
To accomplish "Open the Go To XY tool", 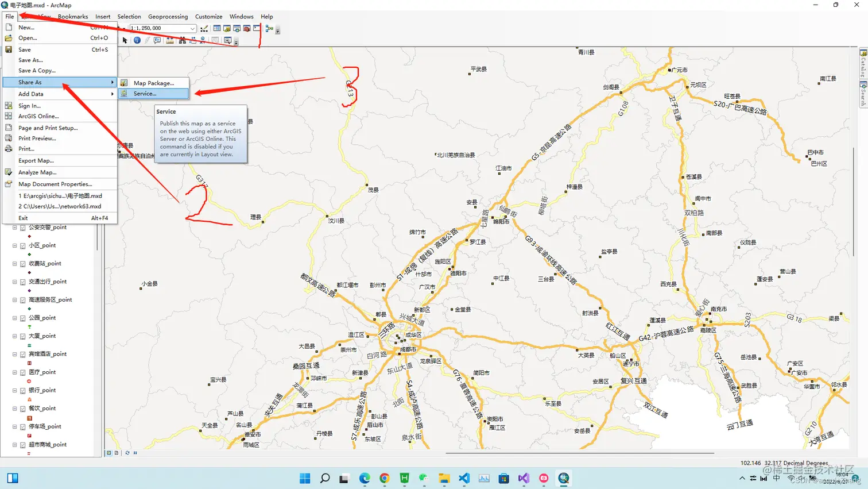I will (203, 40).
